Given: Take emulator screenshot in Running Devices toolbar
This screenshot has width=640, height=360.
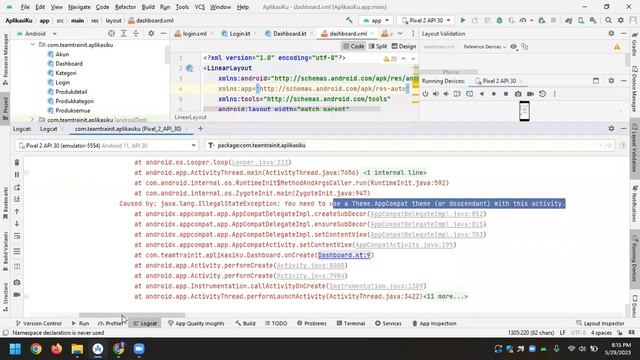Looking at the screenshot, I should click(x=518, y=94).
